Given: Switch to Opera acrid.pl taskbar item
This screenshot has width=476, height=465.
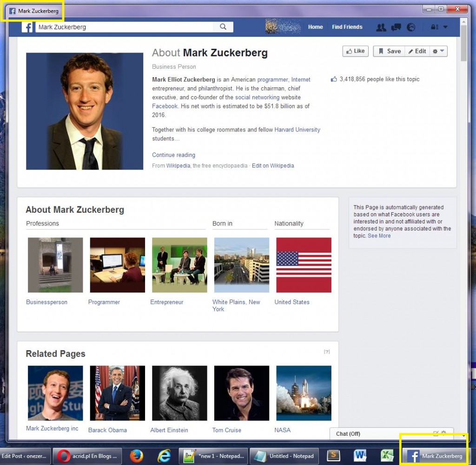Looking at the screenshot, I should pos(87,456).
